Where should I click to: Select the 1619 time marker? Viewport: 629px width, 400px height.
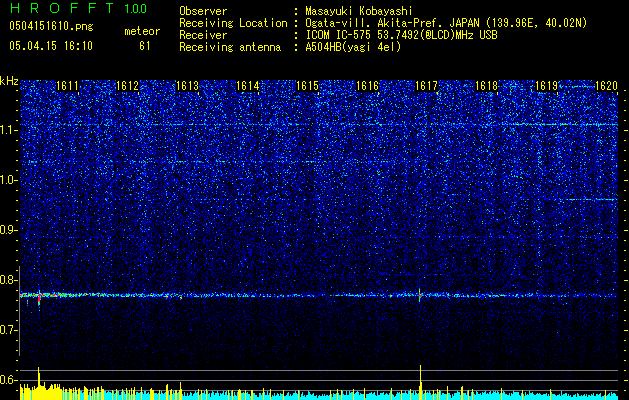(x=547, y=86)
